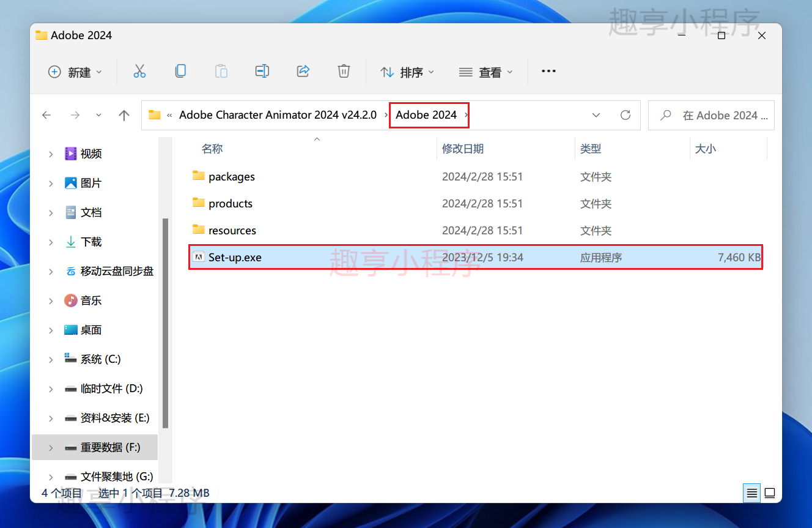Click the Share icon in toolbar

[x=303, y=72]
